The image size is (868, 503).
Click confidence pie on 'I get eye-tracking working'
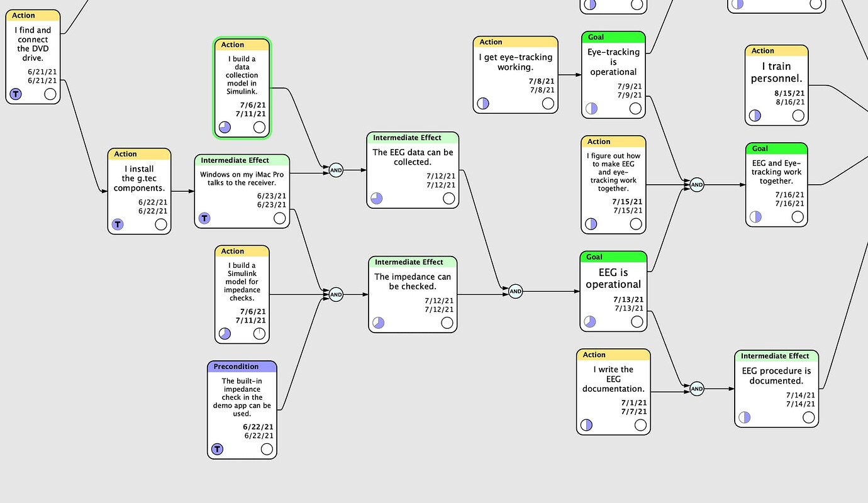[483, 103]
